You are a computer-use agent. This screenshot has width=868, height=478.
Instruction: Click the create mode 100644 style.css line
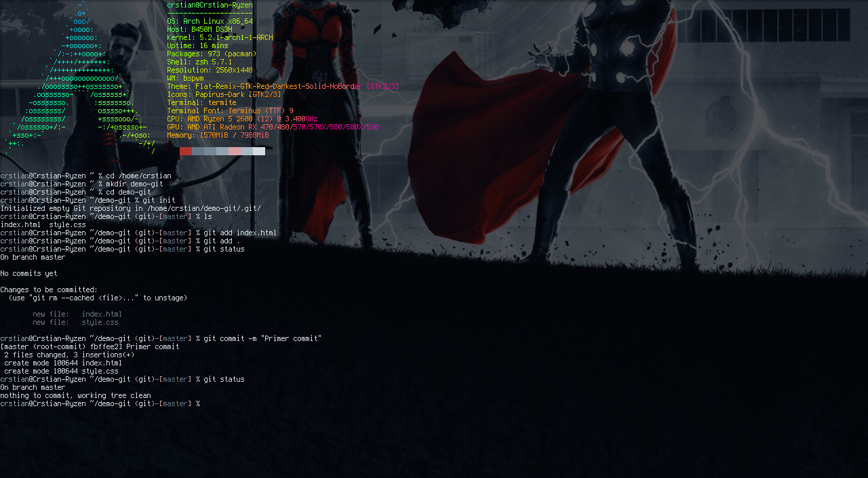(61, 371)
